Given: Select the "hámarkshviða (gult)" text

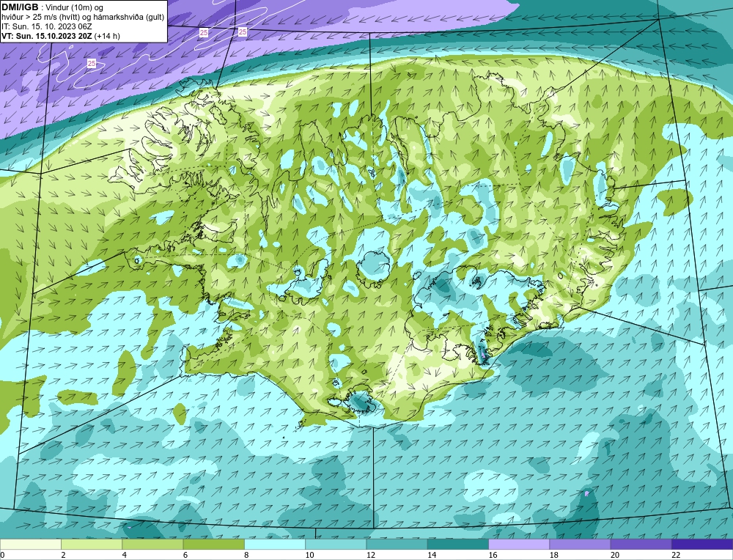Looking at the screenshot, I should click(x=128, y=18).
